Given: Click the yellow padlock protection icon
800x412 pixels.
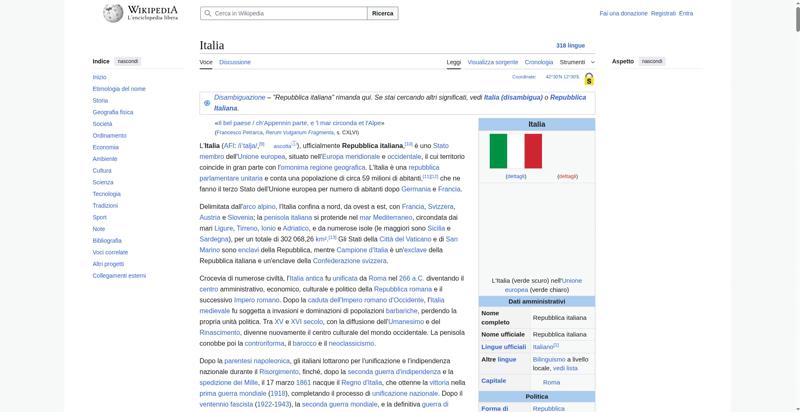Looking at the screenshot, I should [x=589, y=79].
